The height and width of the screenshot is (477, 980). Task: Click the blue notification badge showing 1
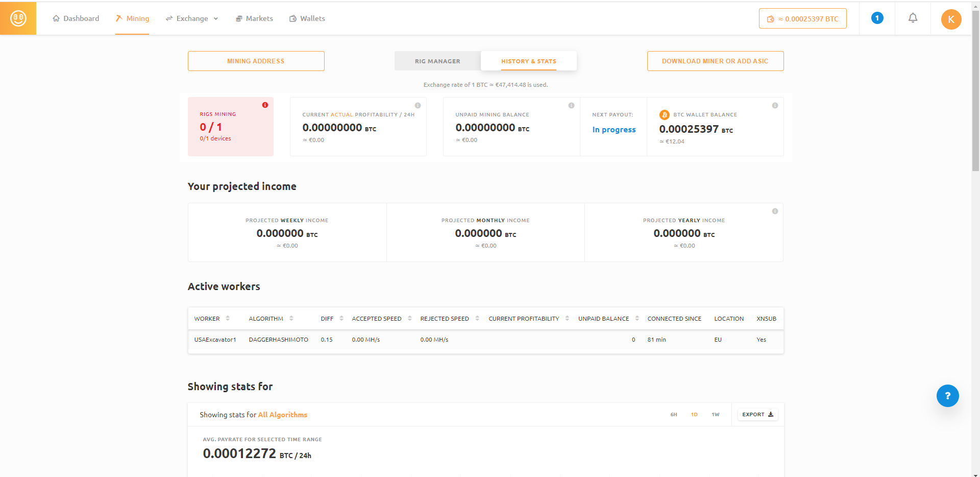pyautogui.click(x=877, y=17)
